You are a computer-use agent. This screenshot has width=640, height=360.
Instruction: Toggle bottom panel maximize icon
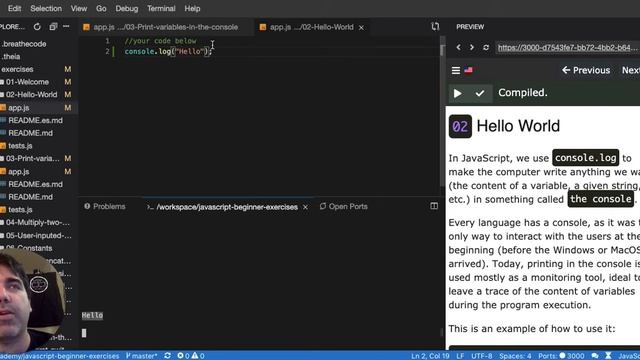[434, 206]
